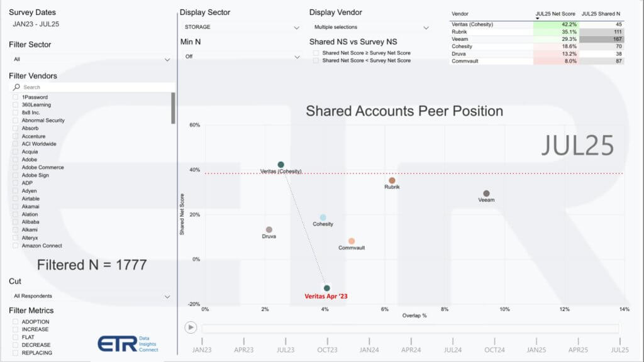Check the 1Password vendor checkbox
The width and height of the screenshot is (644, 362).
[16, 97]
